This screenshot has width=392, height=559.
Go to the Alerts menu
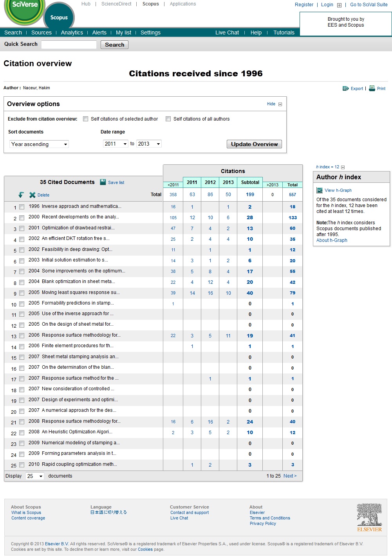[x=99, y=32]
